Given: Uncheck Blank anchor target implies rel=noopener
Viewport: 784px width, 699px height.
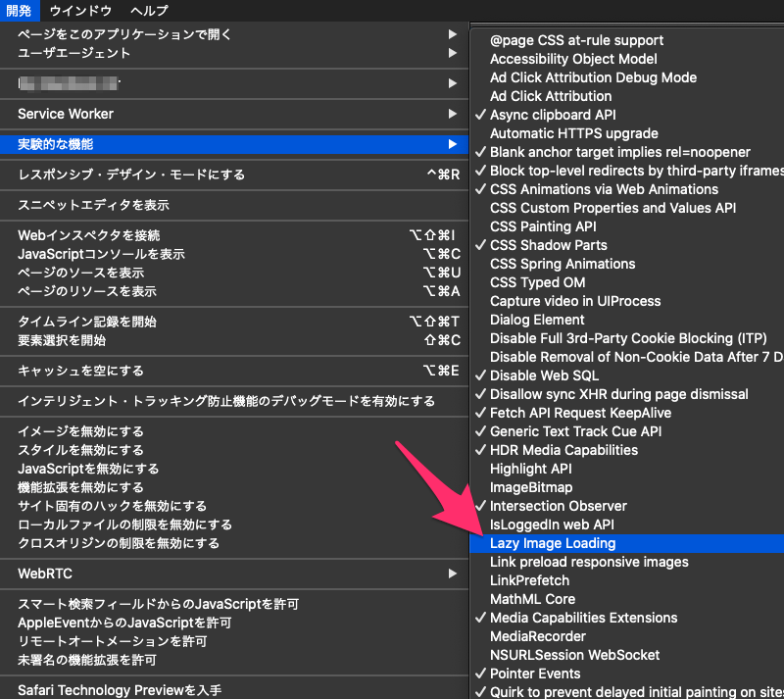Looking at the screenshot, I should (x=627, y=152).
